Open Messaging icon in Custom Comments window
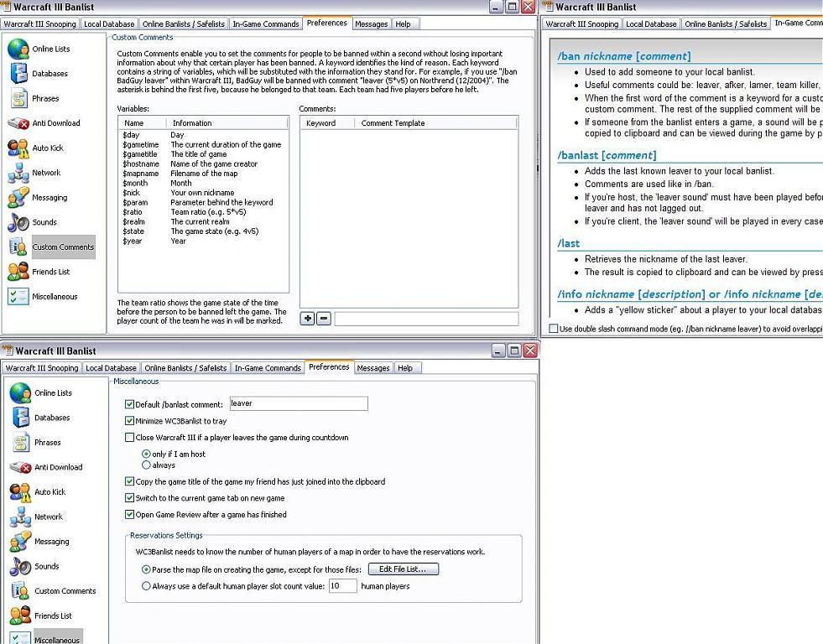Image resolution: width=823 pixels, height=644 pixels. pyautogui.click(x=18, y=197)
